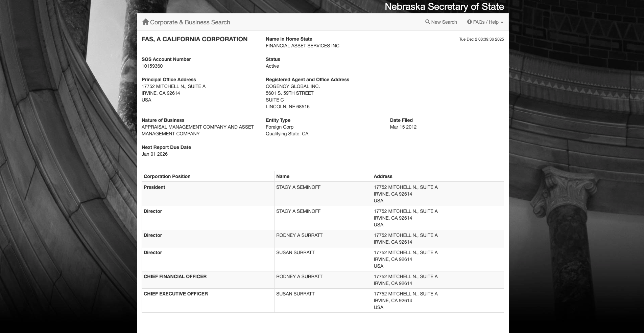Click the Name column header

pyautogui.click(x=283, y=176)
